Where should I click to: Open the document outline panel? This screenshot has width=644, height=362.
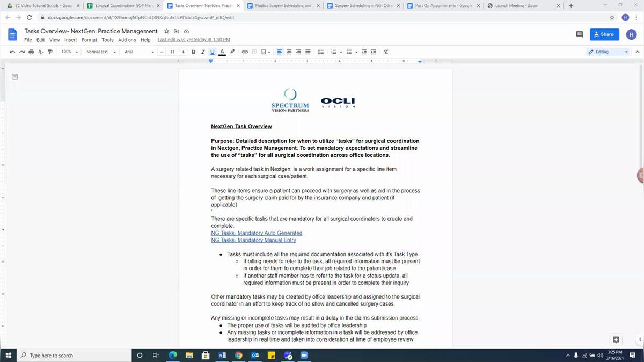click(14, 76)
